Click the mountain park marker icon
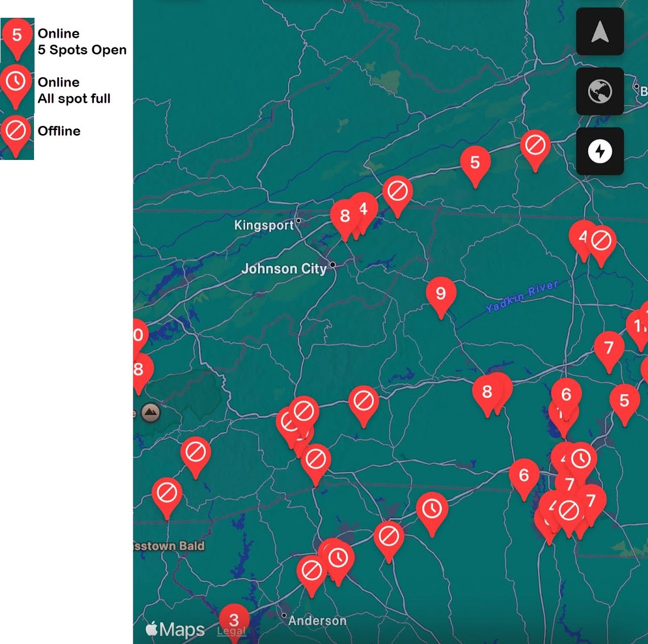The height and width of the screenshot is (644, 648). click(151, 413)
